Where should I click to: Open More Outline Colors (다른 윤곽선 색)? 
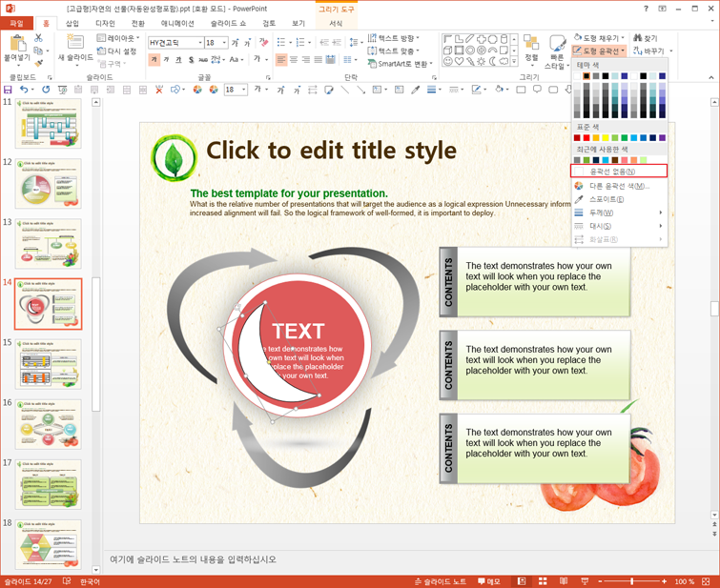[619, 186]
